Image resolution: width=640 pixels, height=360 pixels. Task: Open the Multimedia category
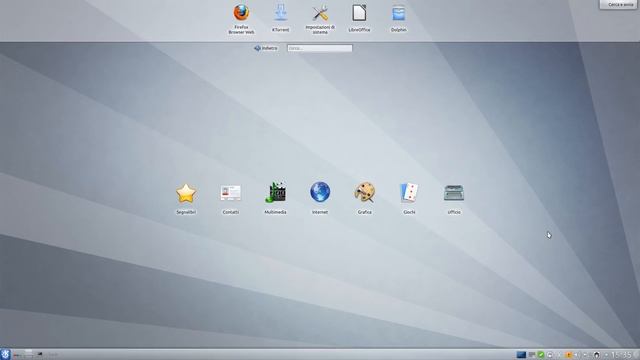(x=276, y=199)
